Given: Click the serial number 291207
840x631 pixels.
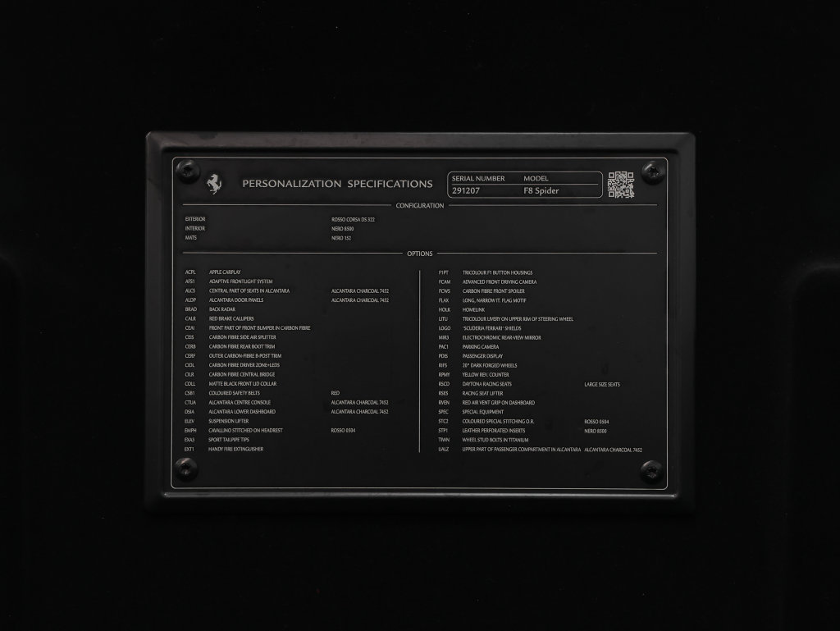Looking at the screenshot, I should [x=466, y=190].
